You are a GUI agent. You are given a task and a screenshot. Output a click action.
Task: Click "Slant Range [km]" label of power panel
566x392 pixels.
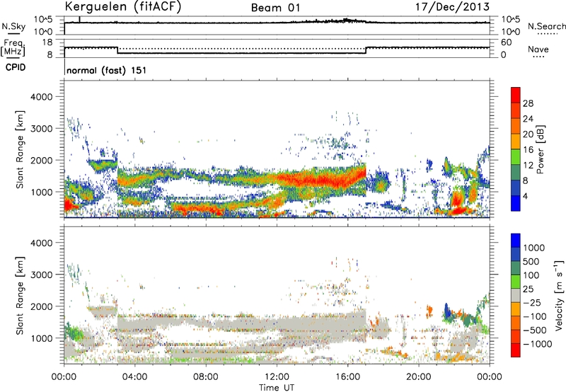(x=20, y=149)
